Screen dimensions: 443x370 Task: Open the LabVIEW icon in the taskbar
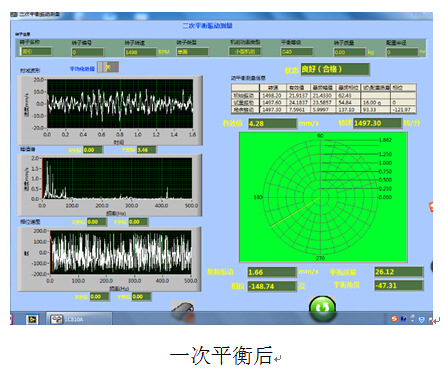point(32,319)
